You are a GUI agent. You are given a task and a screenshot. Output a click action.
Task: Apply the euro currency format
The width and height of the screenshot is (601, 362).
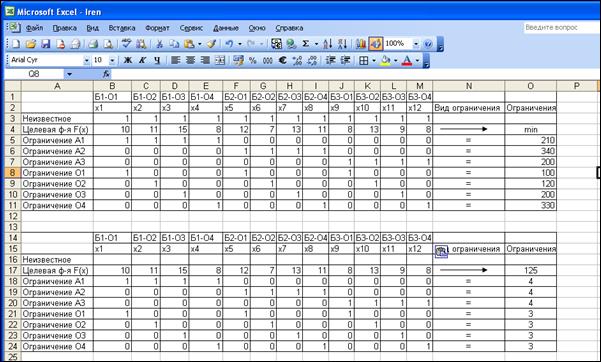pyautogui.click(x=282, y=60)
